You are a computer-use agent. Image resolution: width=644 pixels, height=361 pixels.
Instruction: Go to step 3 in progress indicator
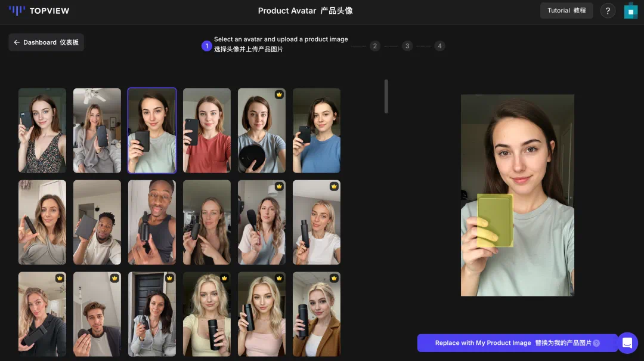tap(407, 46)
